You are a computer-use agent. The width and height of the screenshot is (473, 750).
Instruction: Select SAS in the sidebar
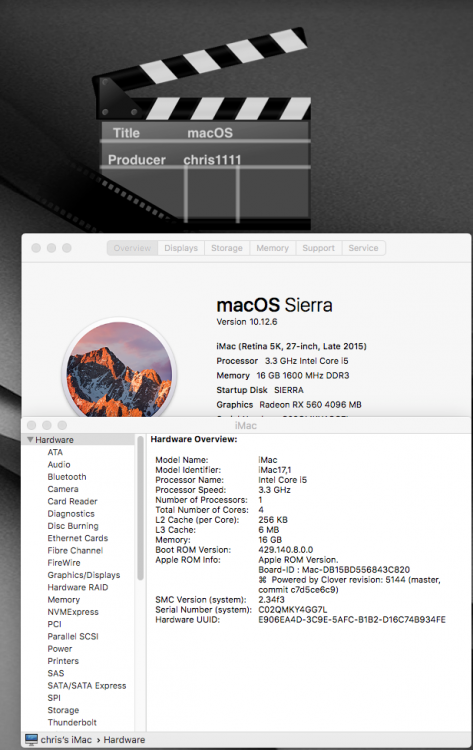point(55,673)
